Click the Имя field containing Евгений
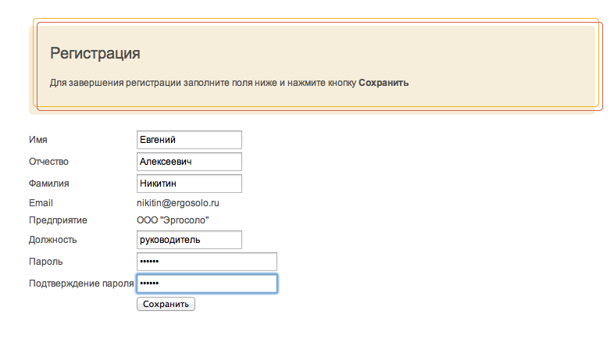 point(189,140)
